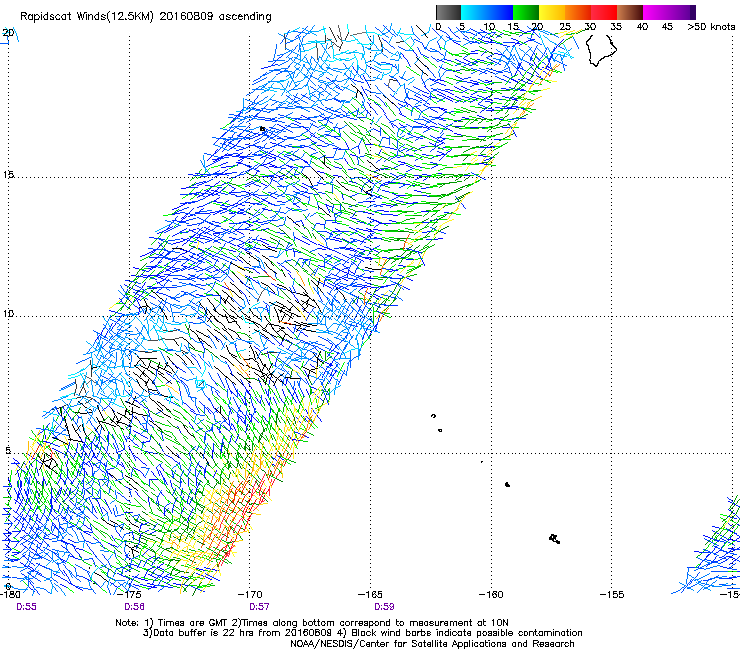Pick the red 30-35 knots legend swatch
The width and height of the screenshot is (740, 650).
(604, 12)
